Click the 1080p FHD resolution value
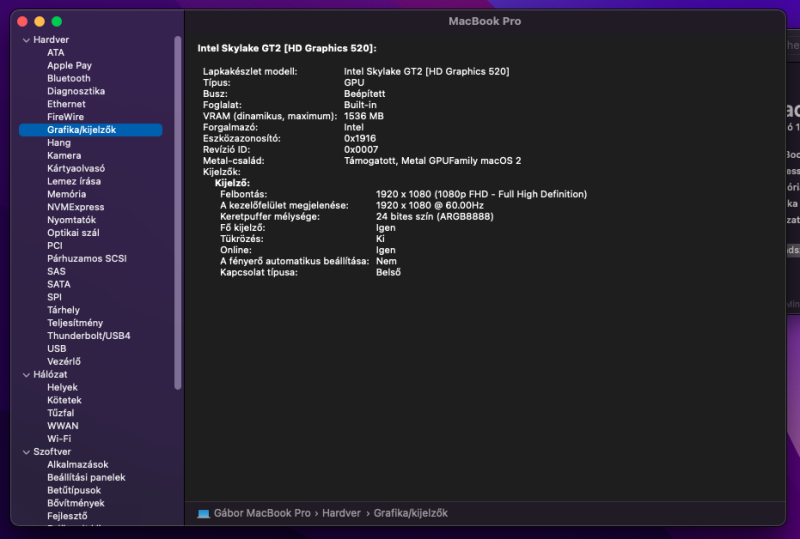This screenshot has height=539, width=800. point(481,194)
